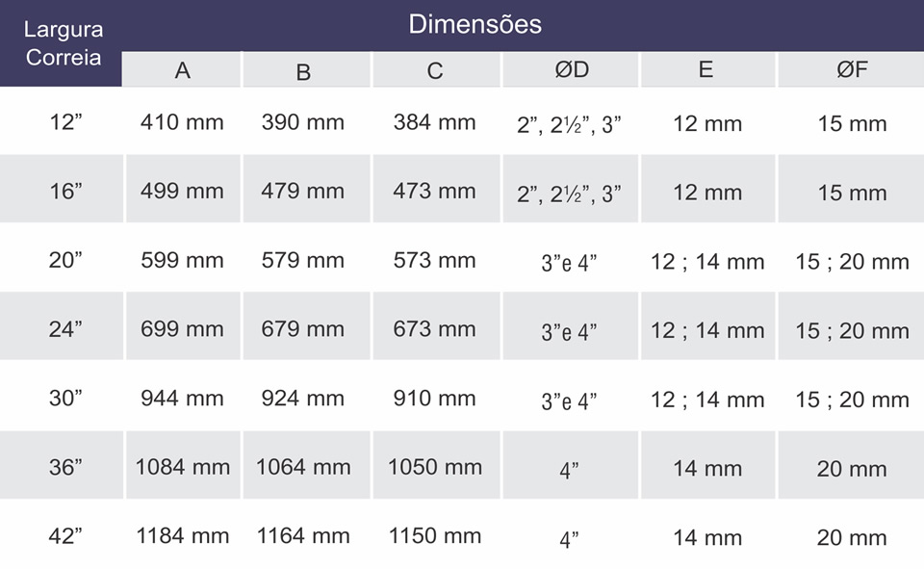Select the 699 mm cell
Viewport: 924px width, 569px height.
[x=182, y=329]
